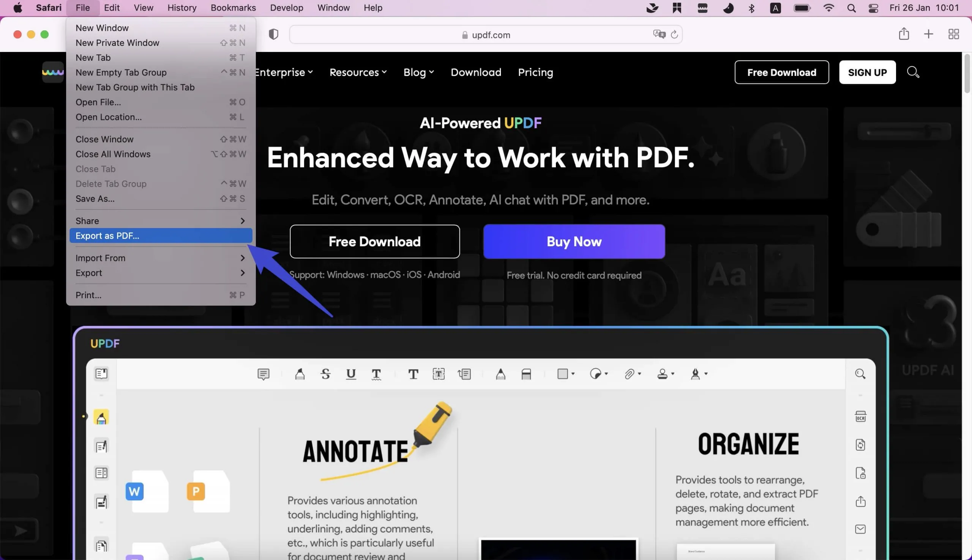Select the strikethrough annotation tool
This screenshot has width=972, height=560.
tap(325, 373)
